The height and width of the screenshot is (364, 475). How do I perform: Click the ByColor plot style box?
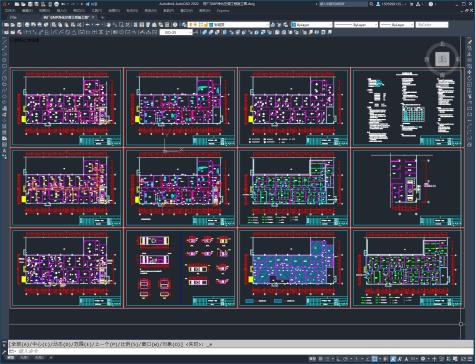(432, 25)
